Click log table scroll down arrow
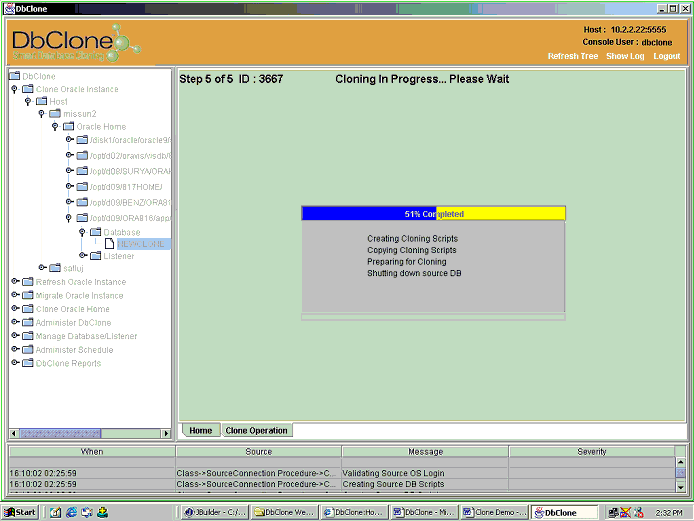 coord(680,487)
